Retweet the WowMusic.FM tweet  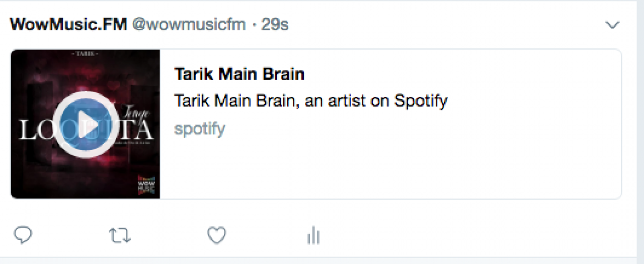tap(120, 235)
